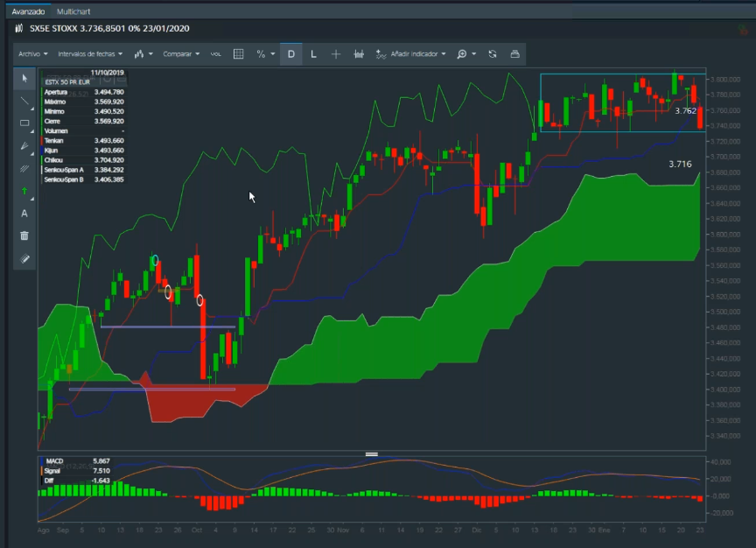Select the rectangle drawing tool
The width and height of the screenshot is (756, 548).
pos(24,123)
